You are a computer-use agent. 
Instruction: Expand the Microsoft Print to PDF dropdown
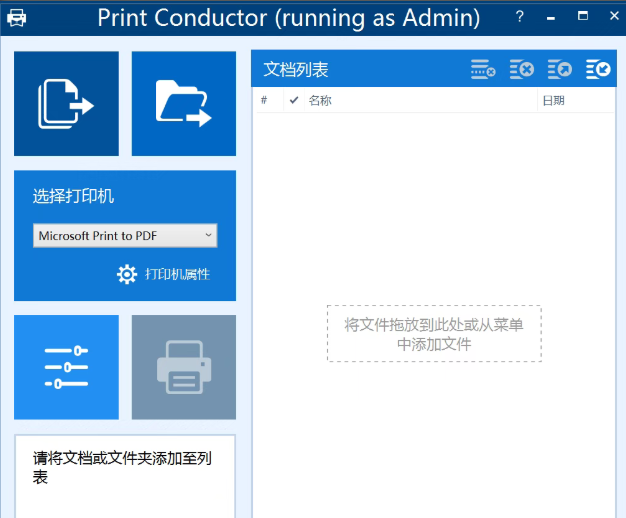click(x=125, y=236)
